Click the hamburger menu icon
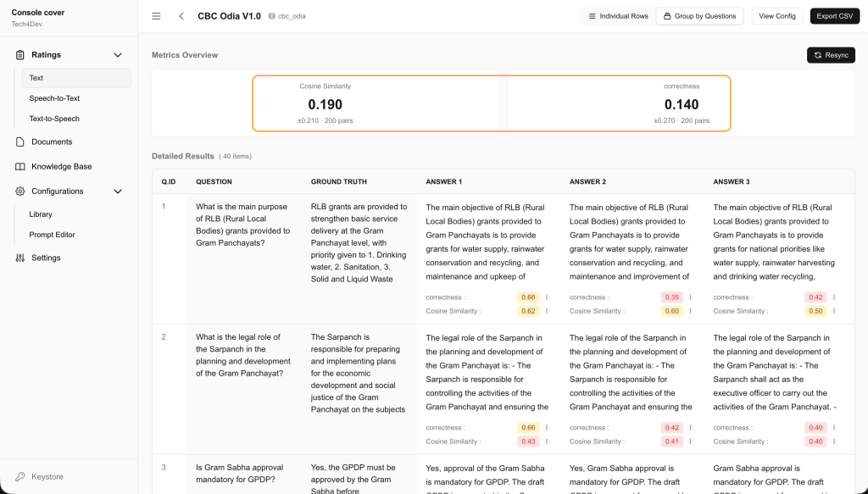 pyautogui.click(x=157, y=16)
